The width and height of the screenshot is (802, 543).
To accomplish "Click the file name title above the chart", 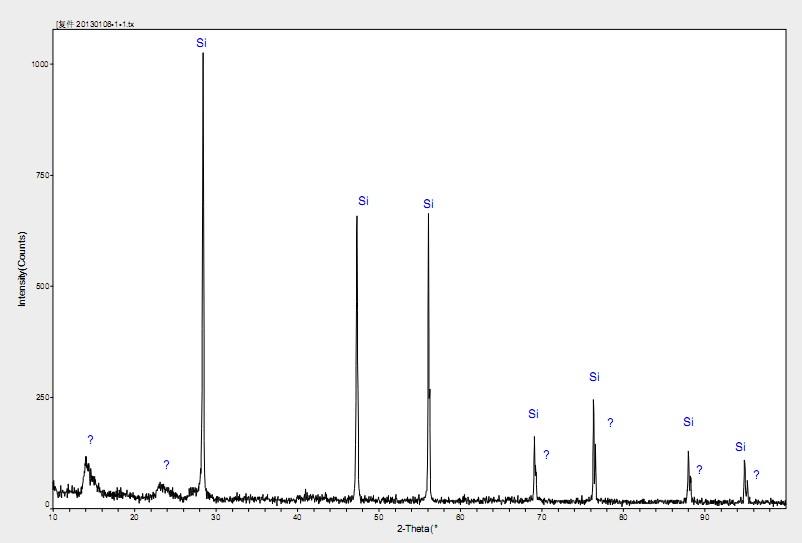I will click(95, 24).
